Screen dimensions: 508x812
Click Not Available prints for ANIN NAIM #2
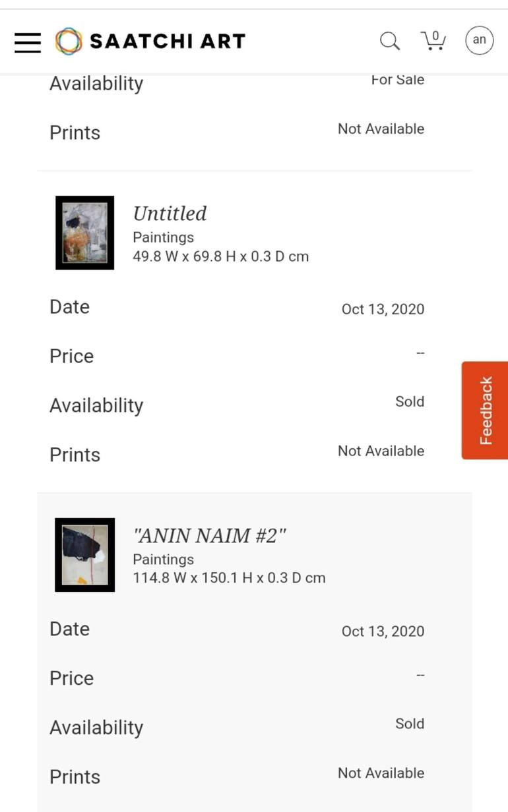[381, 773]
